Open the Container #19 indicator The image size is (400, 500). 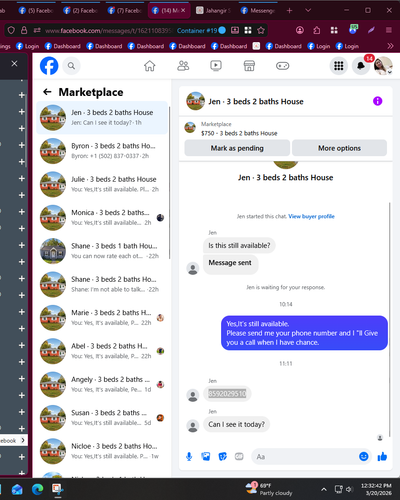[201, 31]
